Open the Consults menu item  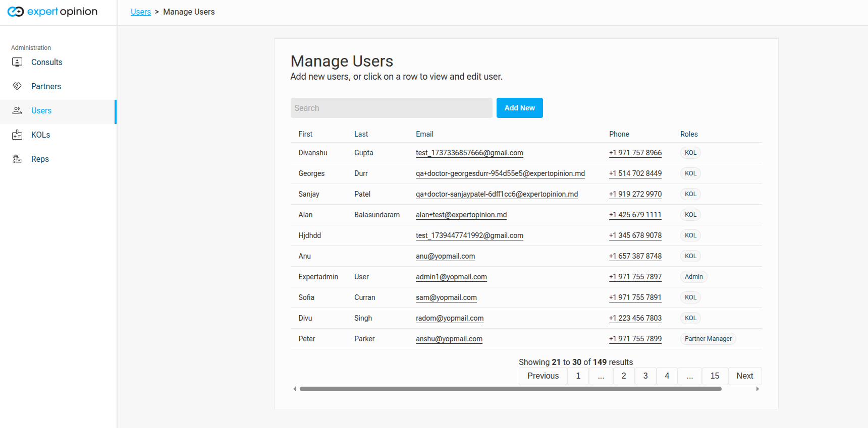coord(46,62)
